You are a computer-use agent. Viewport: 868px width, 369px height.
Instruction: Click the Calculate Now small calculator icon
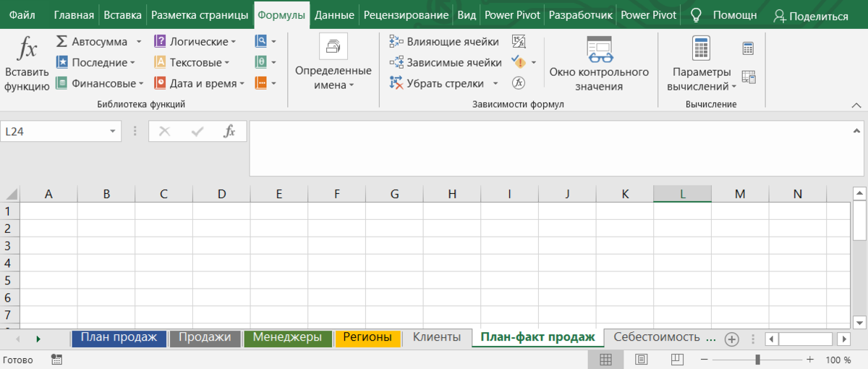(748, 48)
